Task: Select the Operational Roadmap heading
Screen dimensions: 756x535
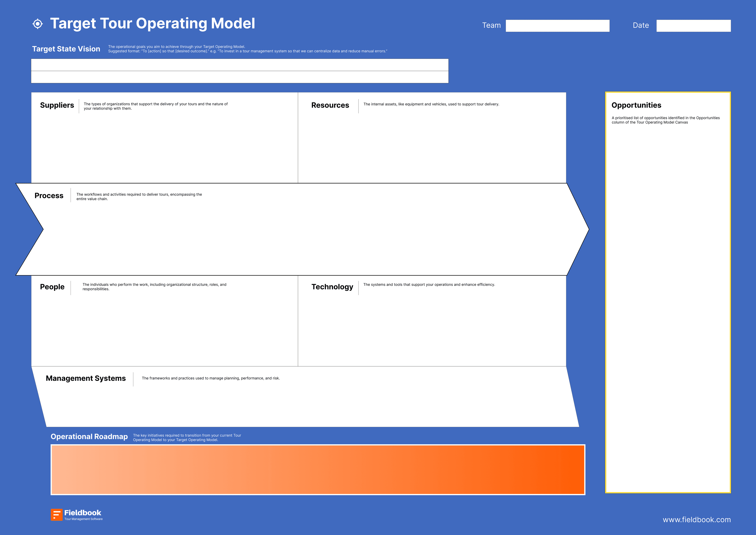Action: tap(89, 437)
